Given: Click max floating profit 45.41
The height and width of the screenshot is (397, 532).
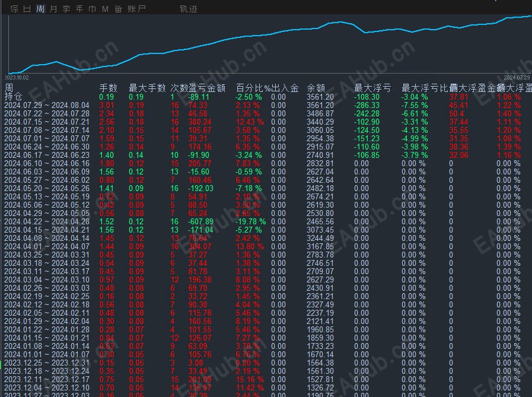Looking at the screenshot, I should point(458,105).
